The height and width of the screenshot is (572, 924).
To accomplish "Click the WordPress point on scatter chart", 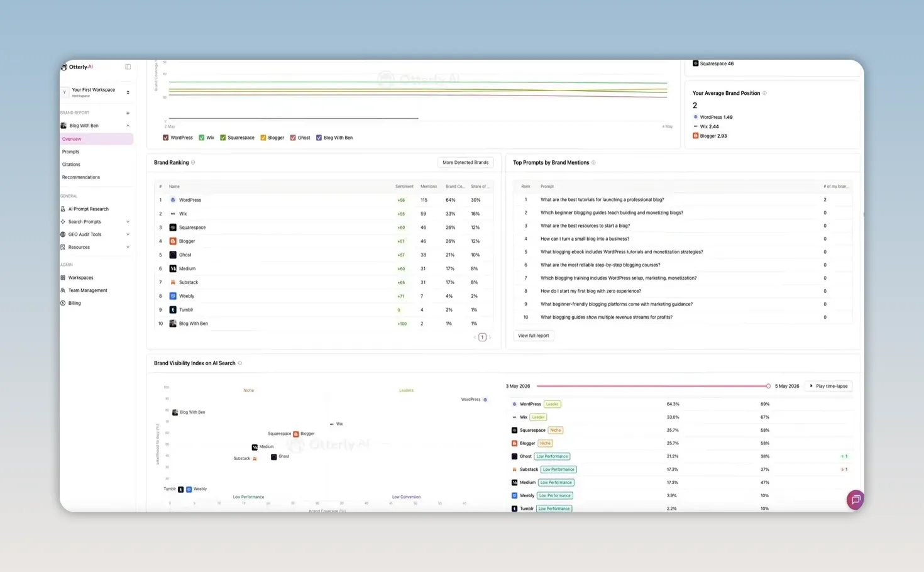I will coord(485,400).
